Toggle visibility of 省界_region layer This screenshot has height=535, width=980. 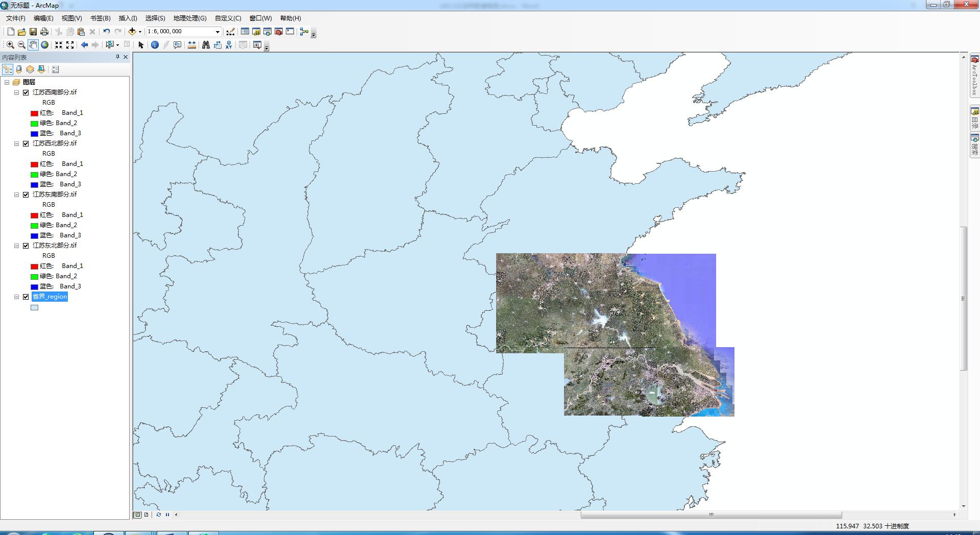tap(26, 297)
